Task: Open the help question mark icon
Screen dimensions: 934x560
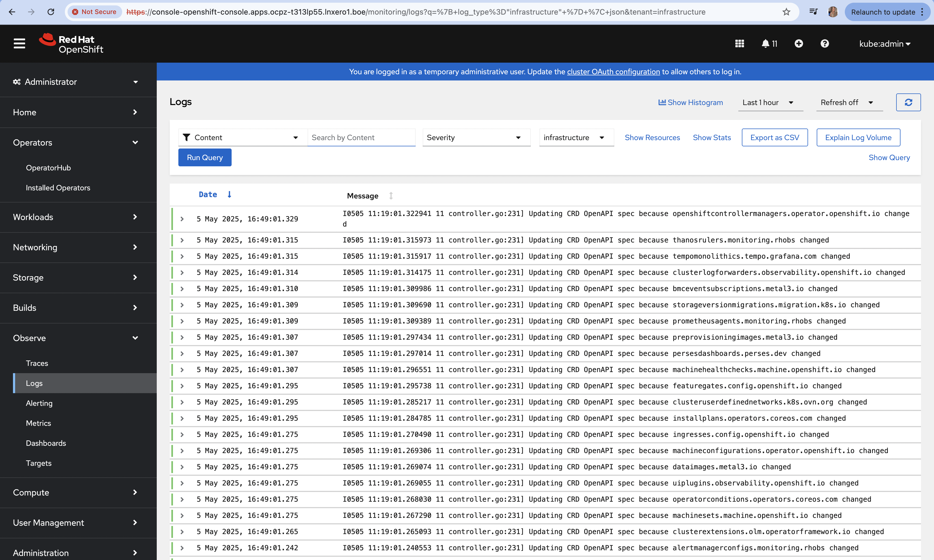Action: 825,44
